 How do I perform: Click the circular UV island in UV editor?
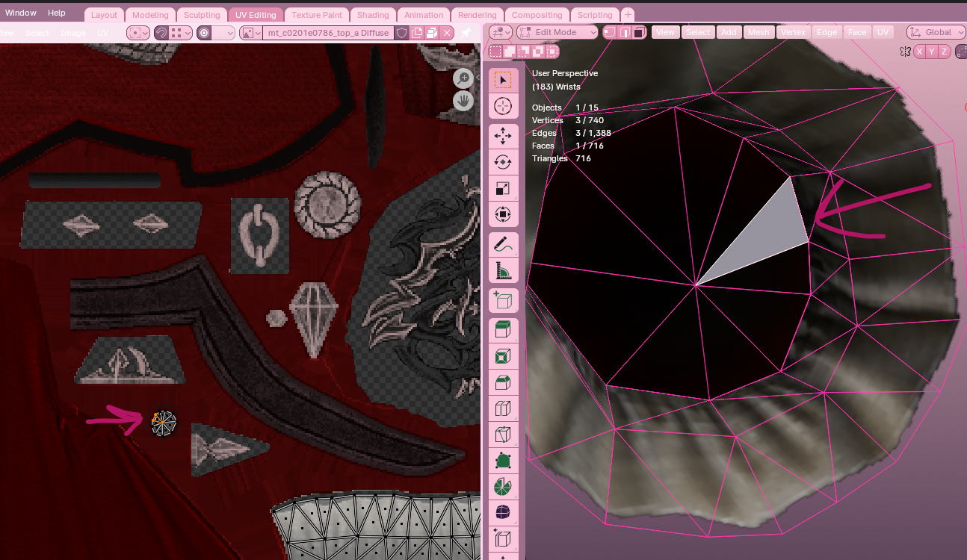point(164,423)
